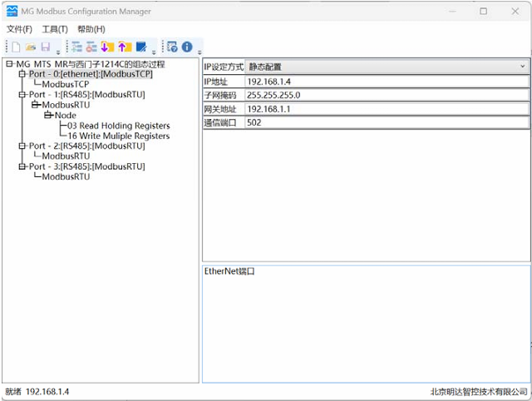Click the 通信端口 field showing 502
This screenshot has width=532, height=401.
[387, 123]
